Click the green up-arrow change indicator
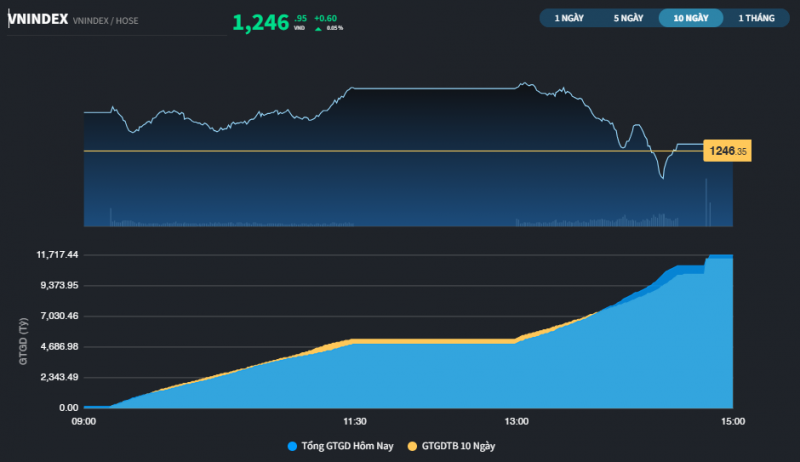 pos(318,28)
